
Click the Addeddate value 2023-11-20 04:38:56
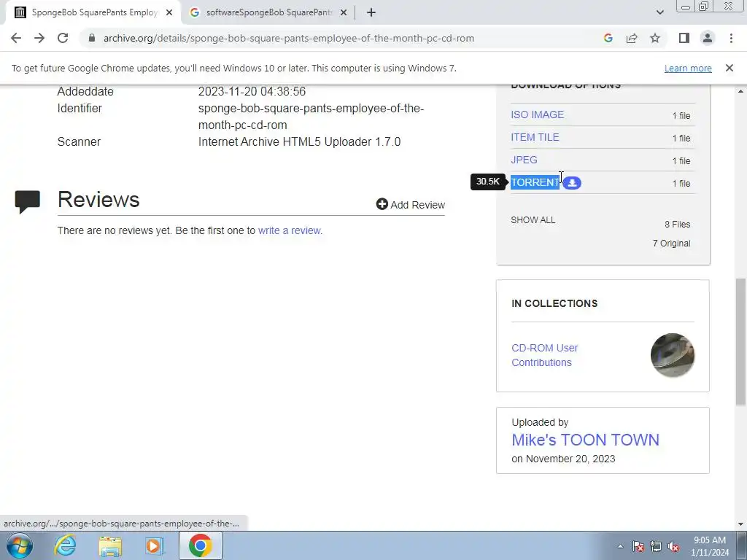(252, 91)
